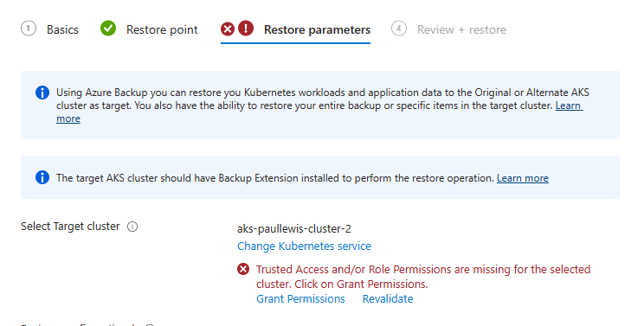
Task: Click the red X icon by Restore parameters
Action: point(228,29)
